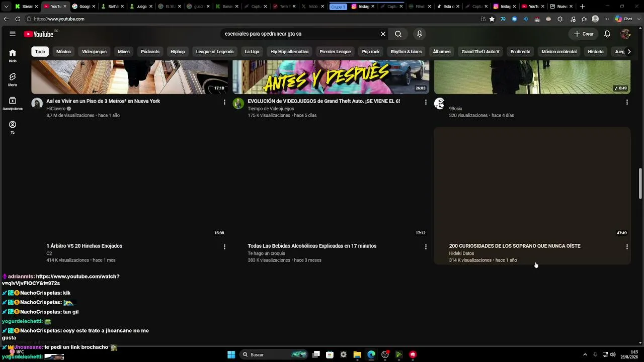Viewport: 644px width, 362px height.
Task: Select the Premier League filter chip
Action: (x=335, y=51)
